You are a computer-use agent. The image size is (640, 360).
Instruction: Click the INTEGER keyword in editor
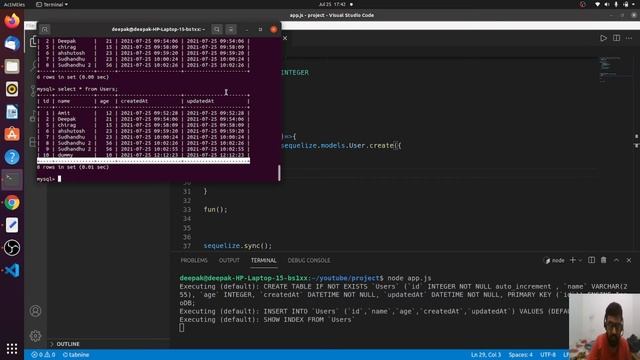click(x=295, y=72)
